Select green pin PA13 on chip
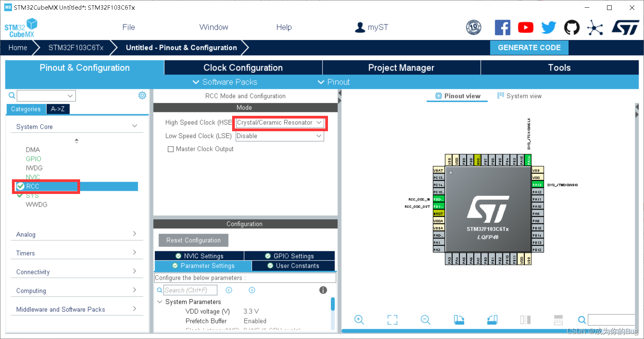 tap(537, 185)
